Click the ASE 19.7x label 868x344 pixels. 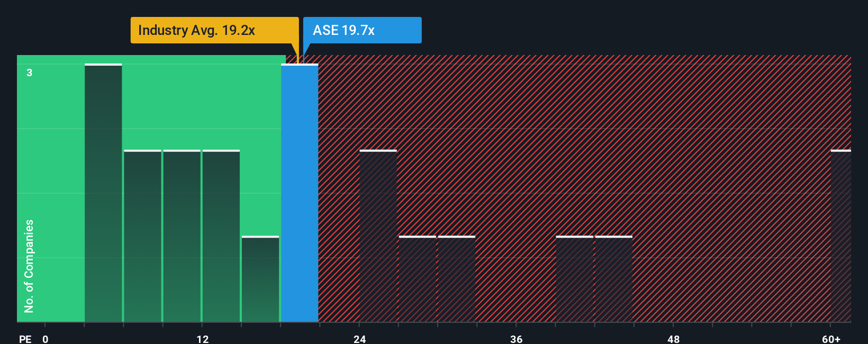pos(363,30)
